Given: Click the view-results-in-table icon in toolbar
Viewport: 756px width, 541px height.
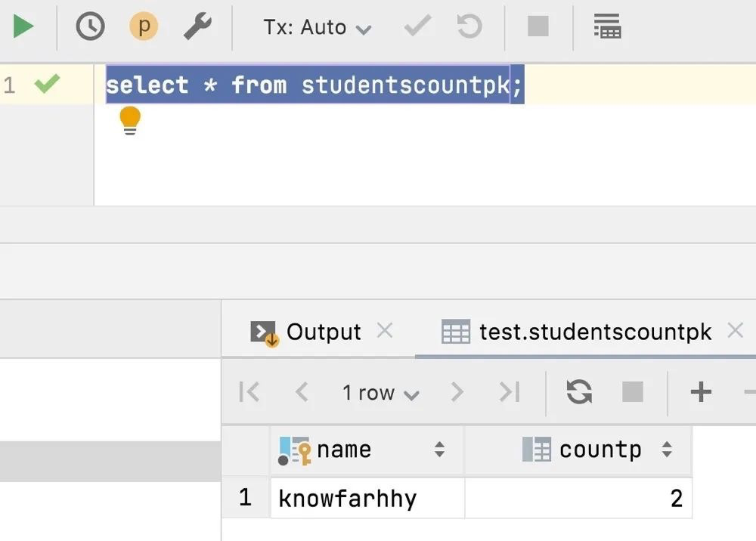Looking at the screenshot, I should coord(607,27).
